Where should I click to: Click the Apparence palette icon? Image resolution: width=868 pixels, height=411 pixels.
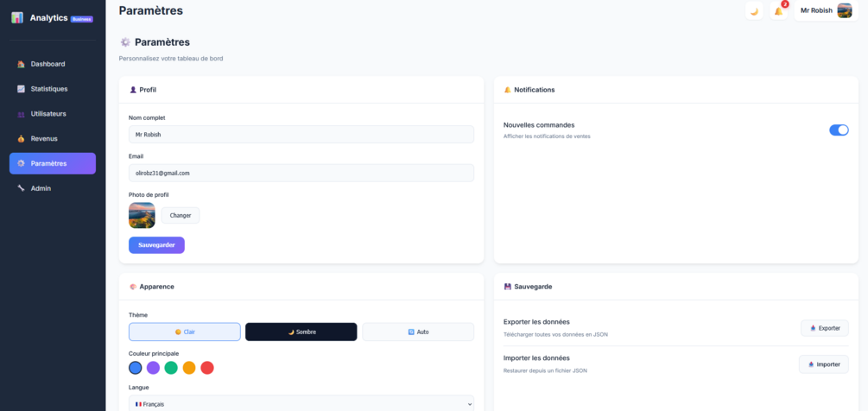click(x=133, y=287)
